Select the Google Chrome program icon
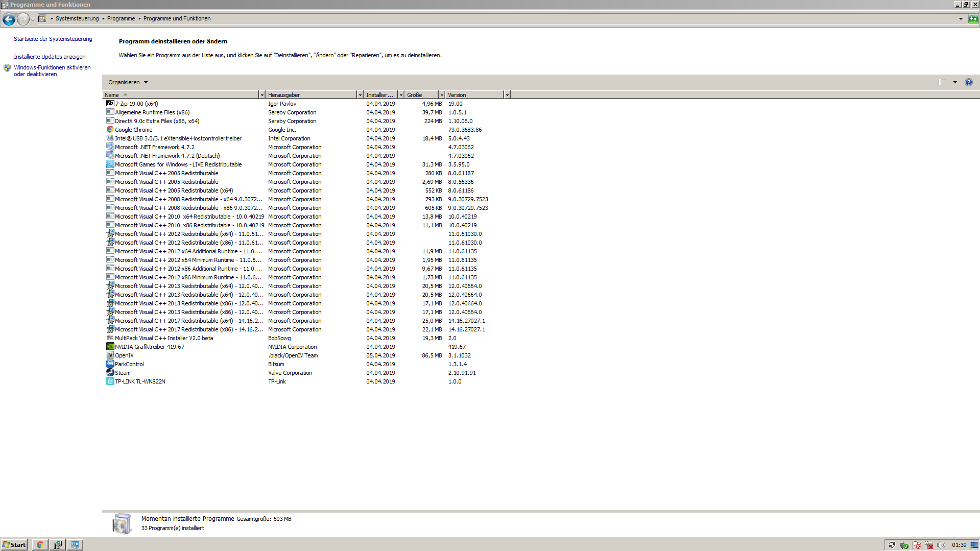This screenshot has width=980, height=551. point(110,130)
